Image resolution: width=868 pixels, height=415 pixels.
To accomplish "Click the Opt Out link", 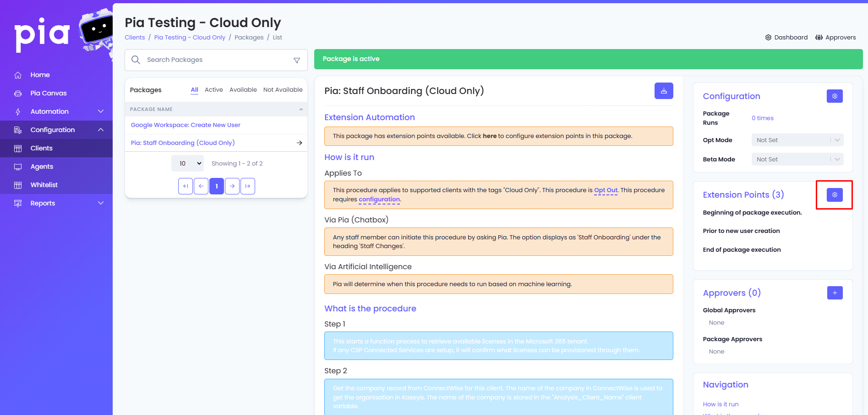I will 606,190.
